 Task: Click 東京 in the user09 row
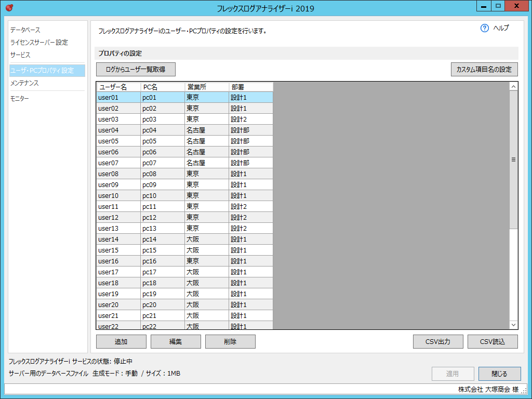[x=207, y=184]
